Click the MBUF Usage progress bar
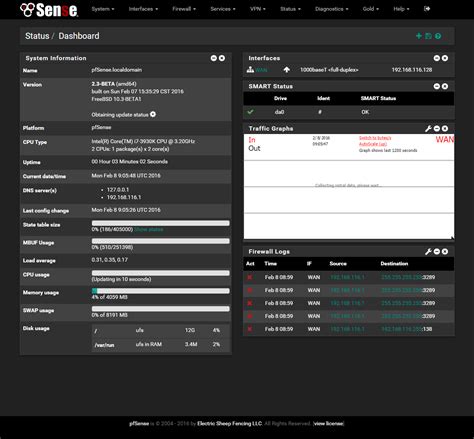The image size is (474, 439). 161,241
